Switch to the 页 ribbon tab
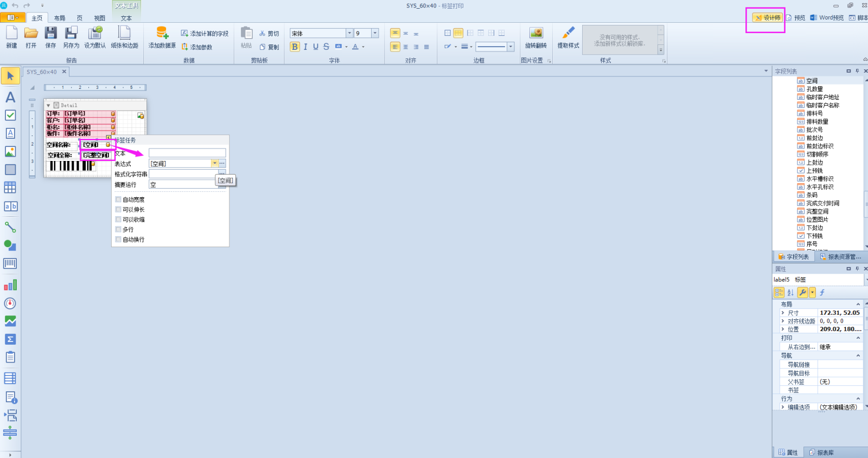This screenshot has width=868, height=458. click(x=80, y=18)
